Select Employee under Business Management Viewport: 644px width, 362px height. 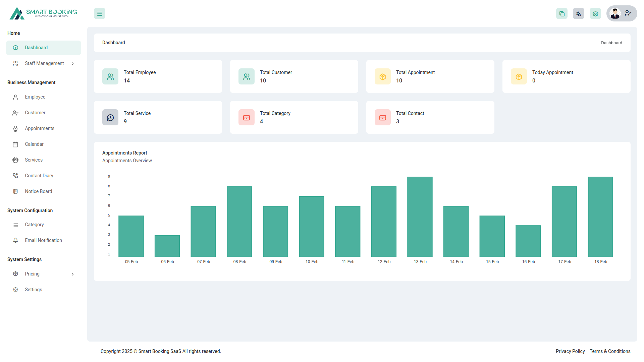tap(35, 97)
